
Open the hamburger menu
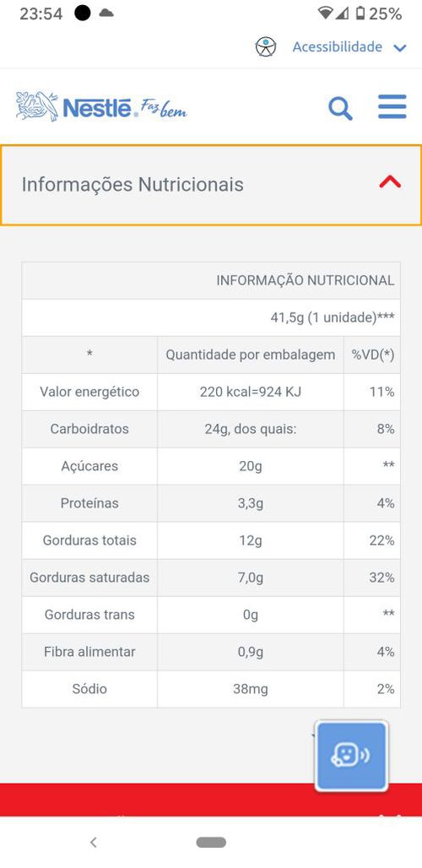tap(392, 107)
